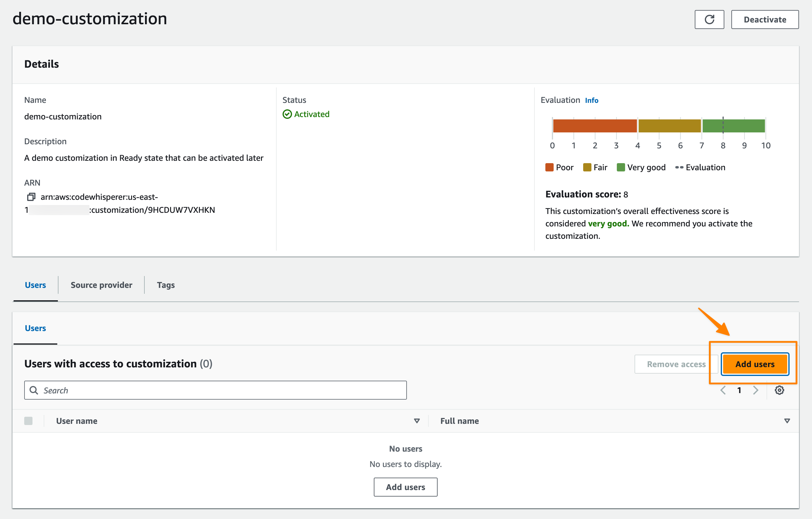Sort by Full name column arrow
812x519 pixels.
pyautogui.click(x=787, y=421)
